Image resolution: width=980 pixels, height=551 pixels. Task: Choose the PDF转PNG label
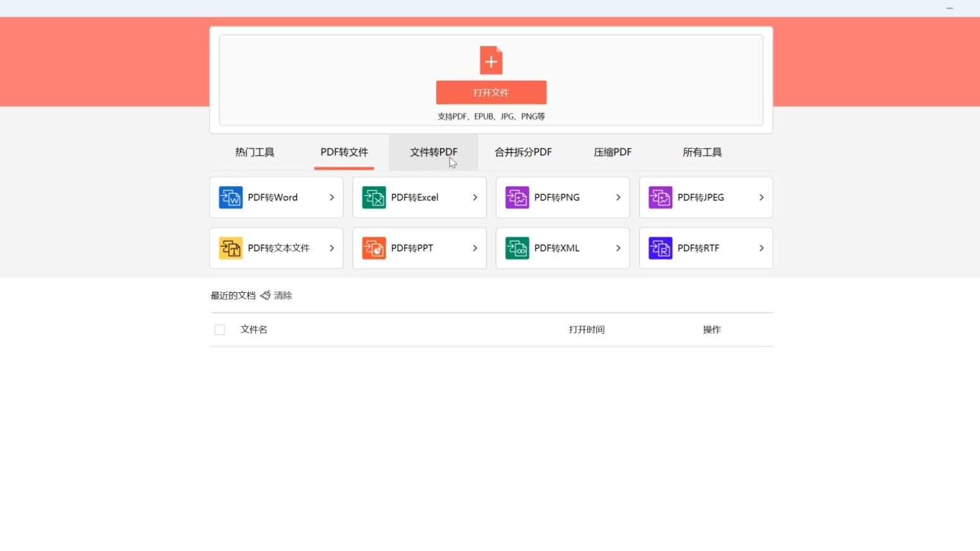[x=557, y=198]
